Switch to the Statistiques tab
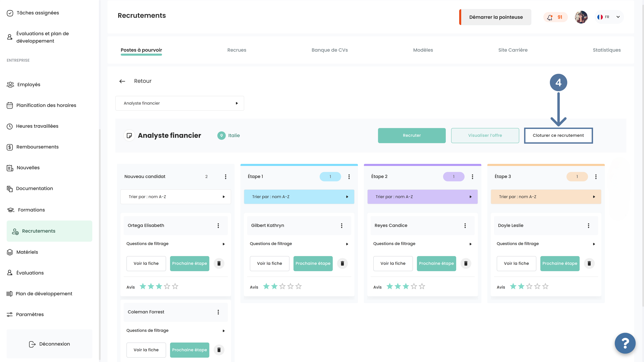Viewport: 644px width, 362px height. [x=607, y=50]
